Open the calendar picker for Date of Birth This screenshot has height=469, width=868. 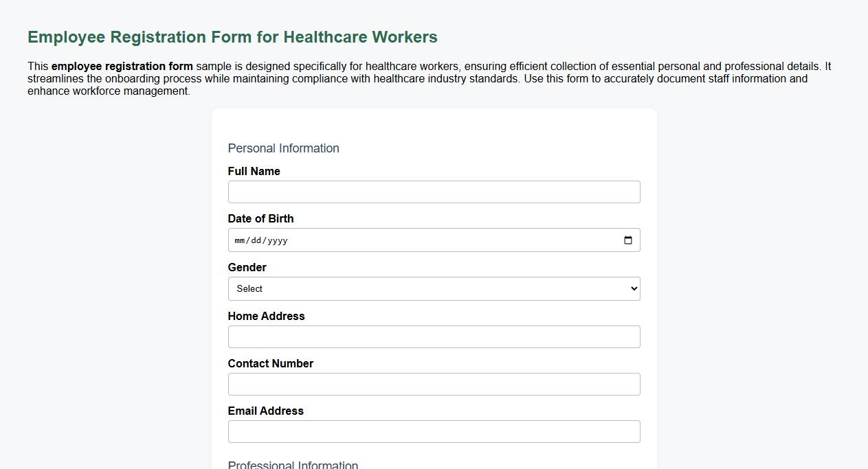point(627,240)
